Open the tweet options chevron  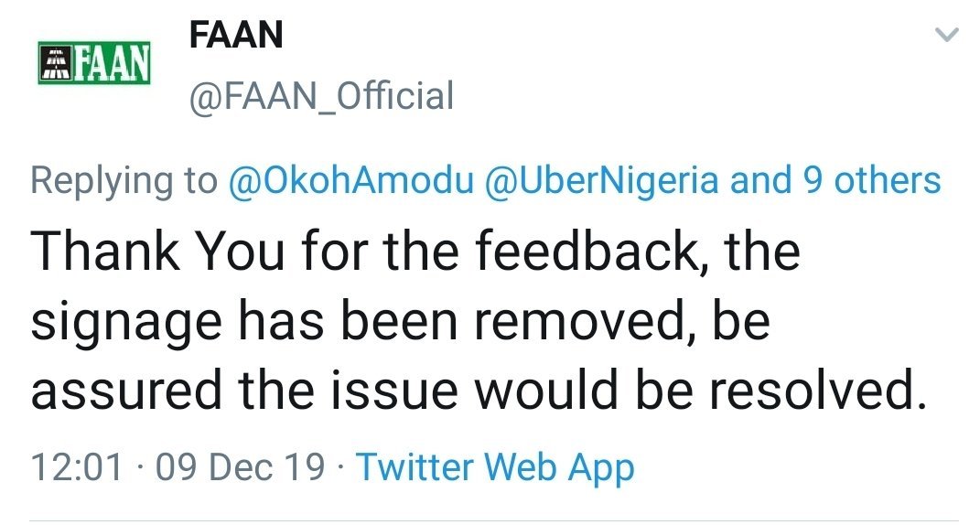947,36
